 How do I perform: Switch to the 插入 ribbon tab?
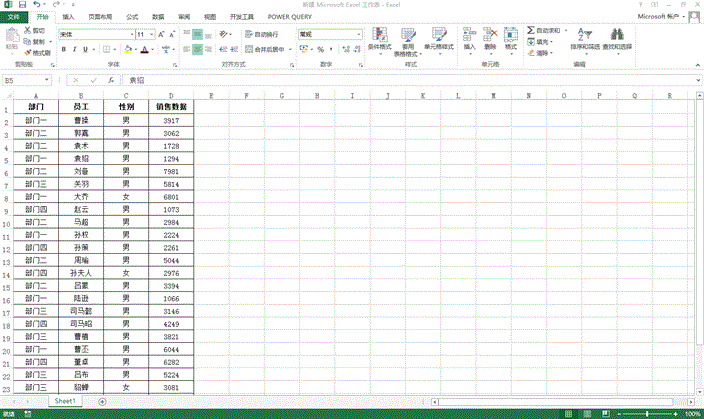point(67,17)
